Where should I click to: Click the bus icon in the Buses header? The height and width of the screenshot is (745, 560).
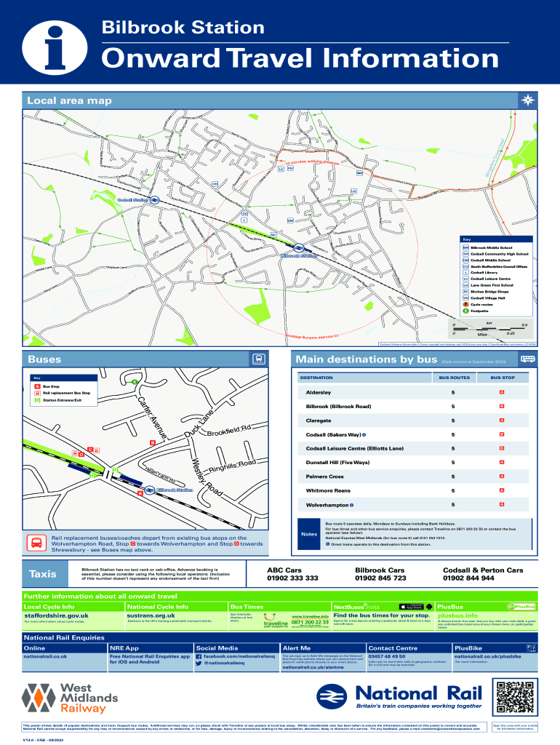pyautogui.click(x=258, y=359)
